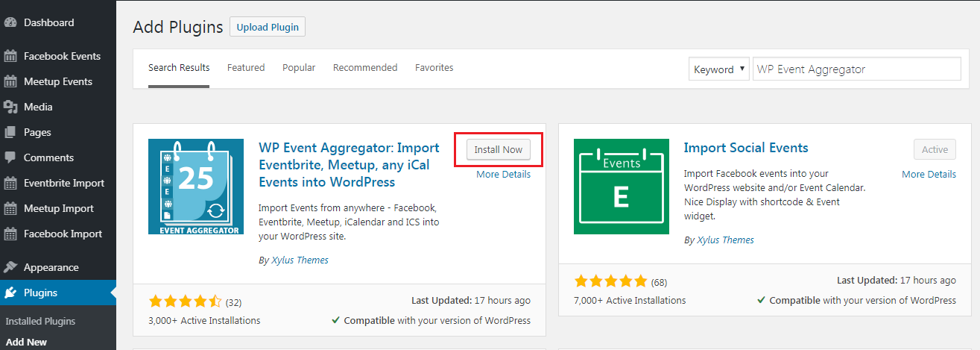Open Pages menu item
The image size is (980, 350).
pos(58,132)
